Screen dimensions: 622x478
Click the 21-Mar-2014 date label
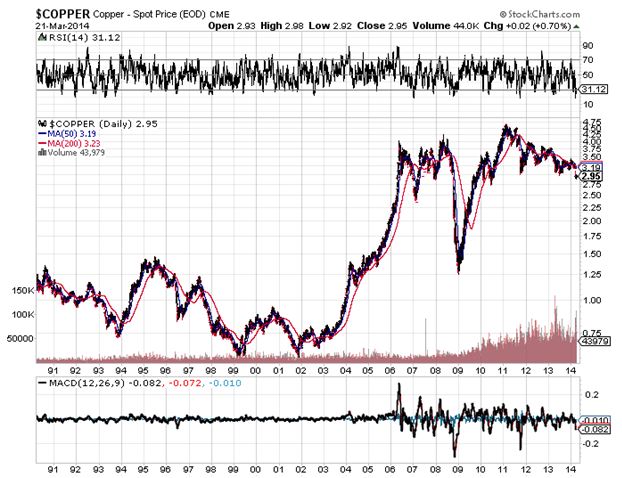62,26
